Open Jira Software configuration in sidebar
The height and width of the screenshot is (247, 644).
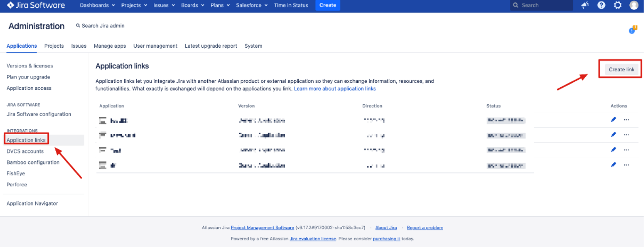click(39, 114)
